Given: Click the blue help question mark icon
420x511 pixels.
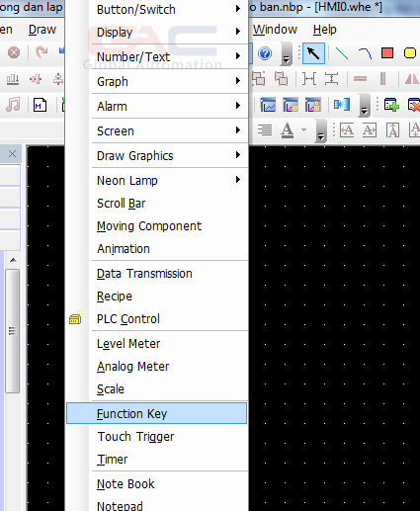Looking at the screenshot, I should pyautogui.click(x=265, y=53).
